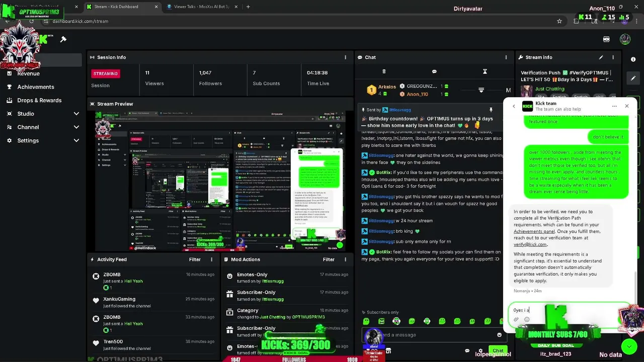Screen dimensions: 644x362
Task: Click chat settings gear icon beside Chat button
Action: [480, 350]
